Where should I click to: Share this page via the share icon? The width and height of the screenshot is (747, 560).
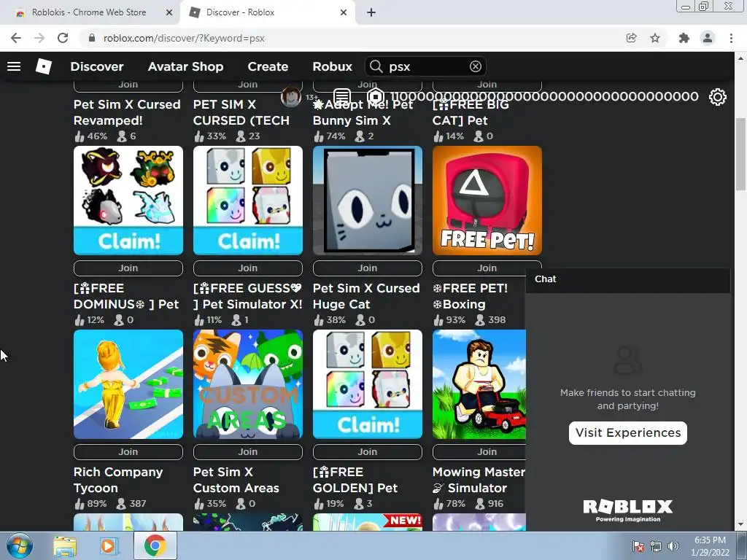tap(631, 38)
